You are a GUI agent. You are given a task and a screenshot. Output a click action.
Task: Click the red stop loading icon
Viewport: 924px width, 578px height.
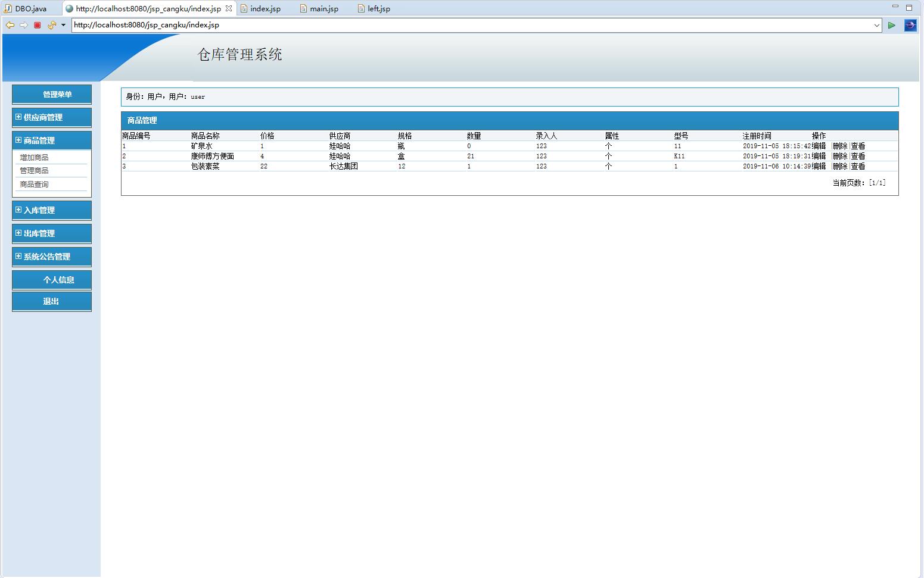pyautogui.click(x=37, y=25)
